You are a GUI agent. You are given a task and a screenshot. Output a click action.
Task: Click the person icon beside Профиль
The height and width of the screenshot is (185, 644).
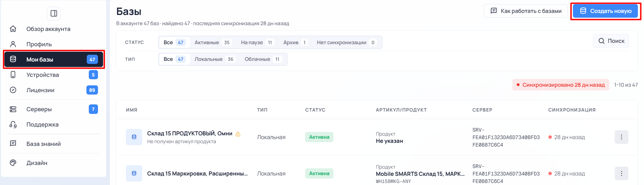point(13,44)
